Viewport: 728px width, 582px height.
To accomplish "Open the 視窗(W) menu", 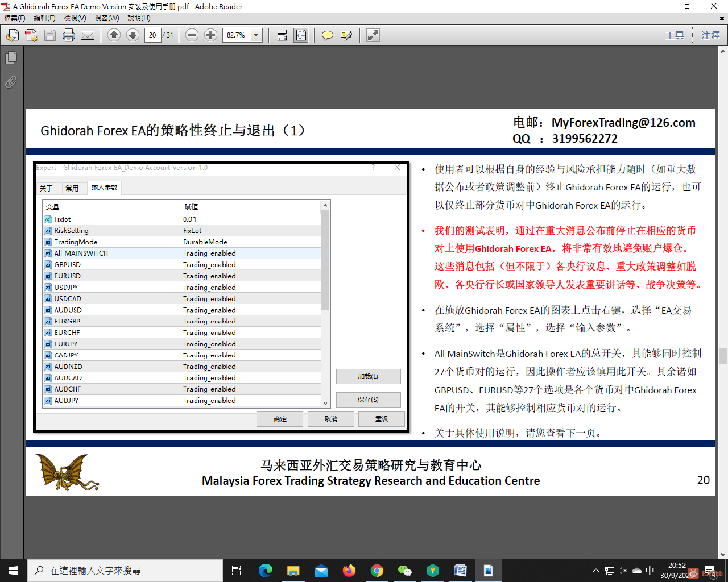I will [x=107, y=18].
